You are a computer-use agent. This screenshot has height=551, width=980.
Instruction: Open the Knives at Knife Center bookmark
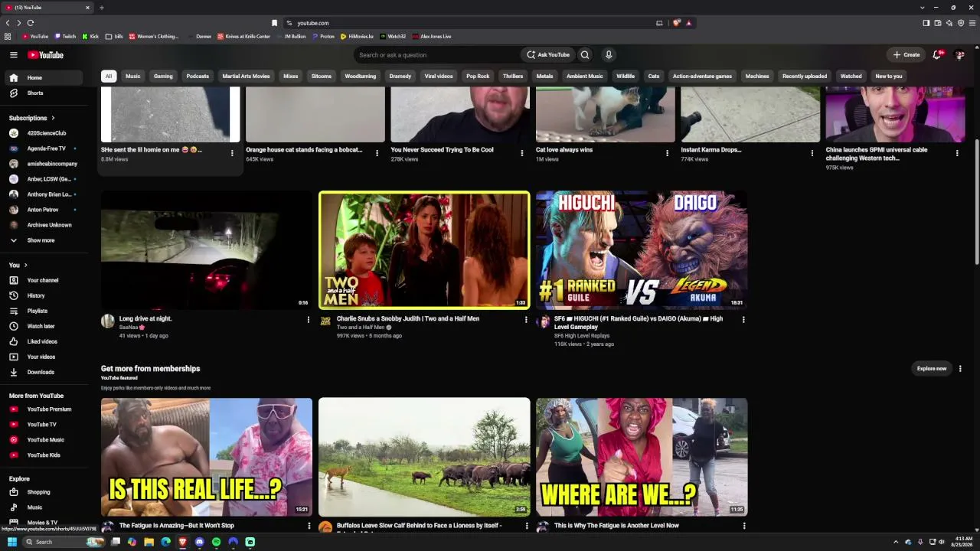pos(243,36)
